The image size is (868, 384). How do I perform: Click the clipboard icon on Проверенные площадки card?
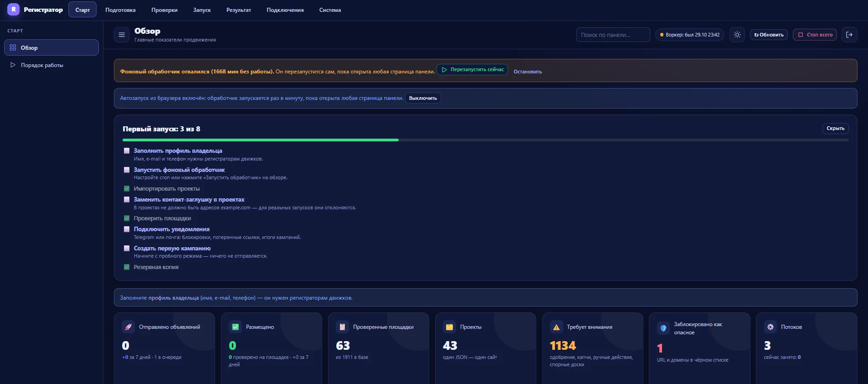(x=342, y=327)
